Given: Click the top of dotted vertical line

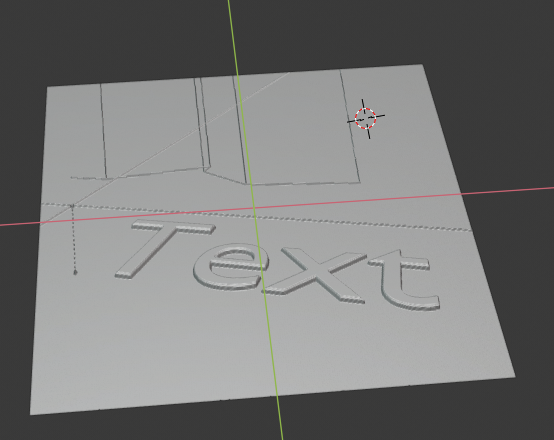Looking at the screenshot, I should (72, 206).
